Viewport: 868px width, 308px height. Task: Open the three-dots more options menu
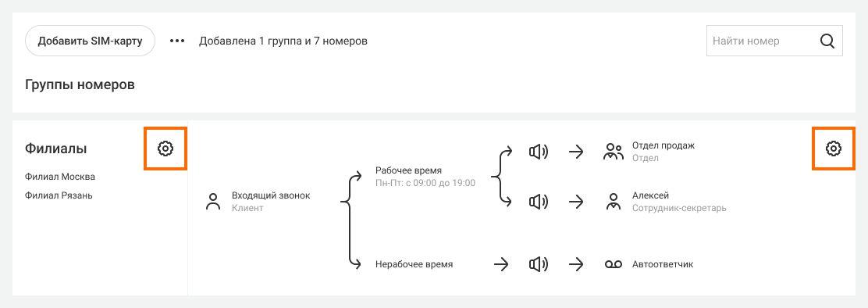click(177, 41)
